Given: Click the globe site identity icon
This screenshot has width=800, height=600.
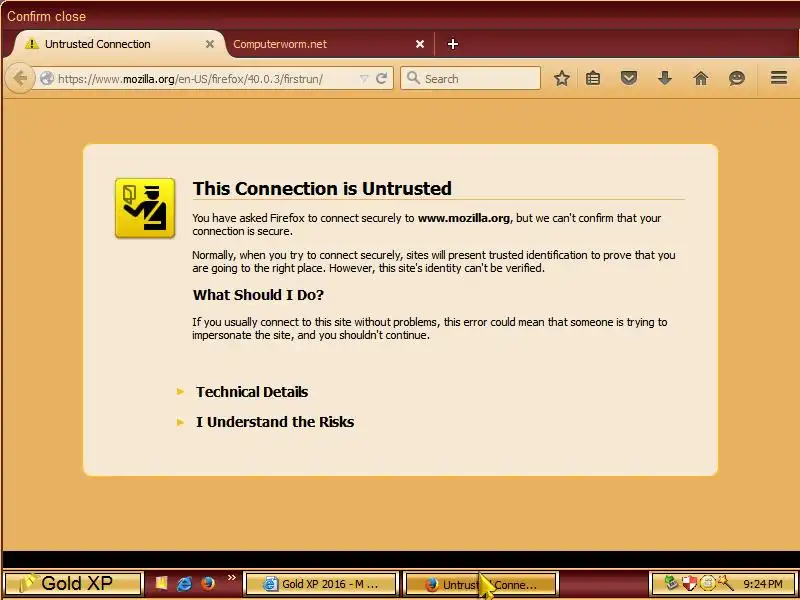Looking at the screenshot, I should 47,79.
